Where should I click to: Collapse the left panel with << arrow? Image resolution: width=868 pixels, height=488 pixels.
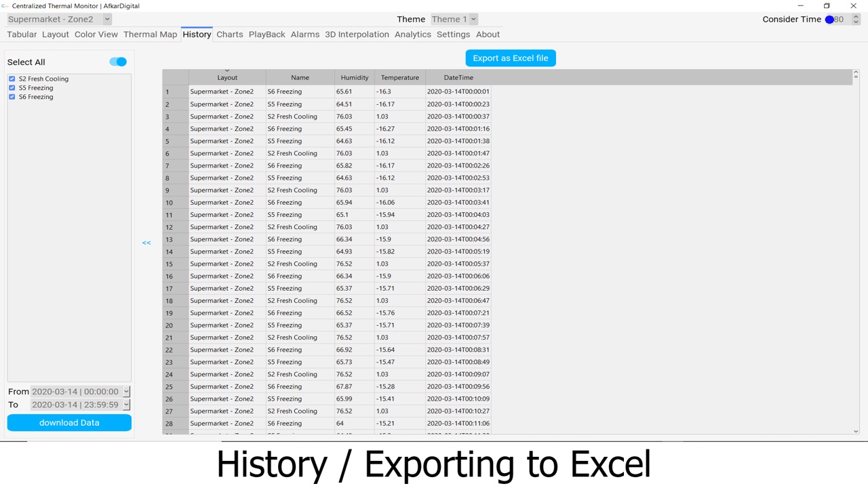(146, 243)
